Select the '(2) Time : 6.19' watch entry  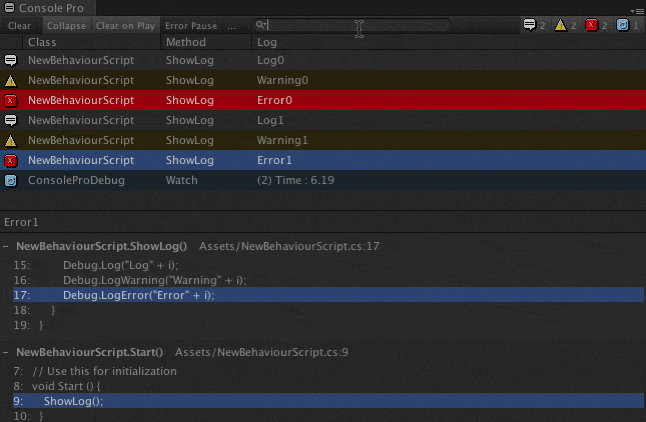click(323, 181)
